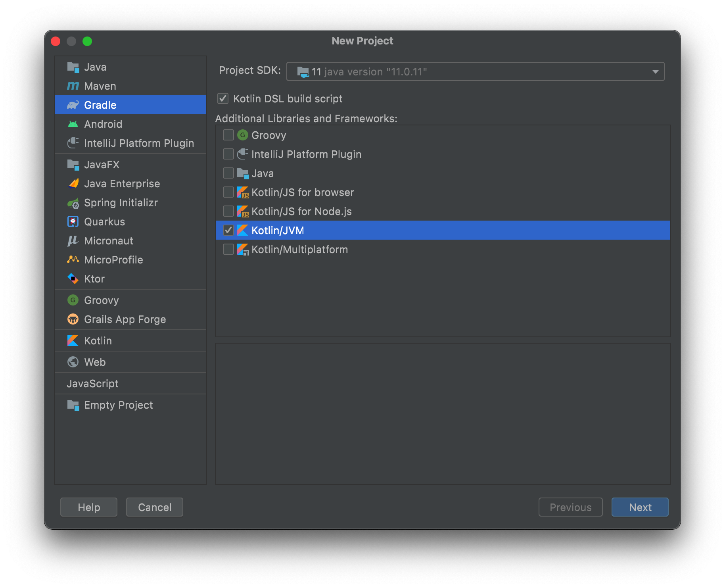The width and height of the screenshot is (725, 588).
Task: Select Maven project type
Action: pyautogui.click(x=130, y=86)
